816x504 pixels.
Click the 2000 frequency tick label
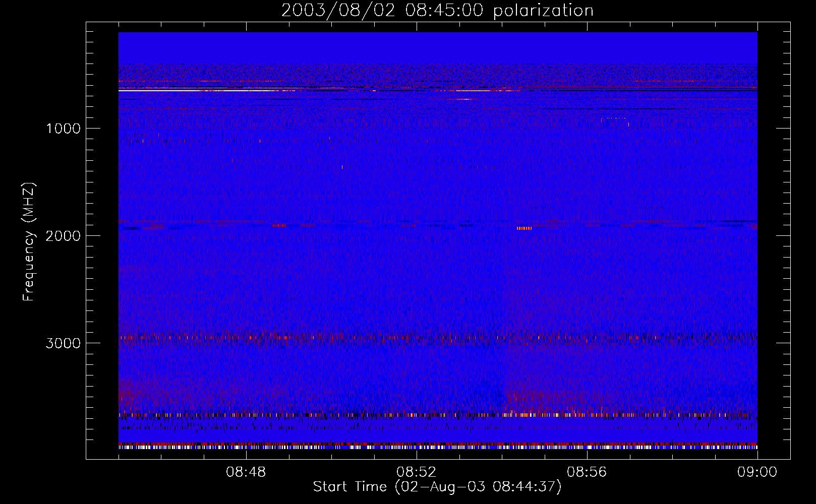point(63,236)
